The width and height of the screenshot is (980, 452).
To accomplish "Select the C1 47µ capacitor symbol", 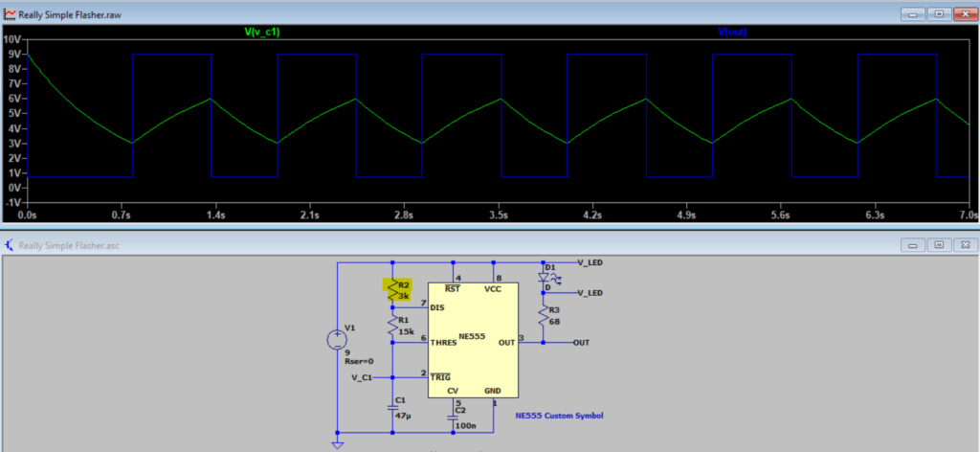I will click(393, 406).
